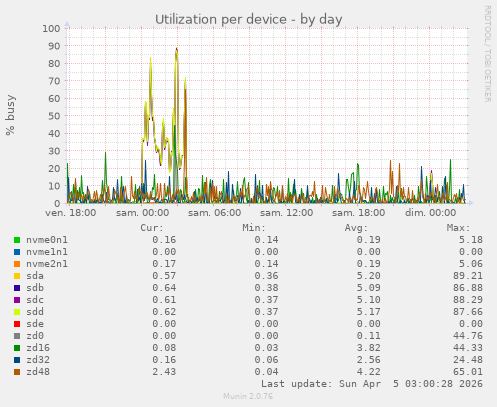Click the 'dim. 00:00' time axis label

click(x=430, y=213)
